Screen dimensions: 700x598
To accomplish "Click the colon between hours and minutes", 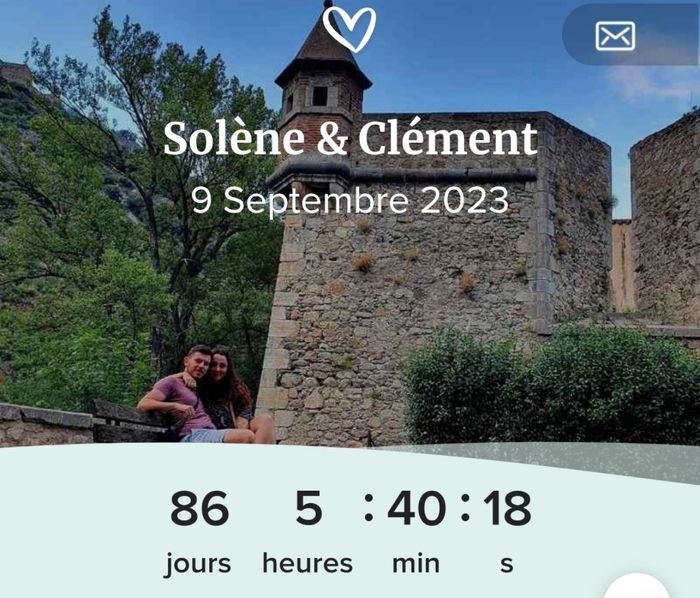I will [x=369, y=508].
